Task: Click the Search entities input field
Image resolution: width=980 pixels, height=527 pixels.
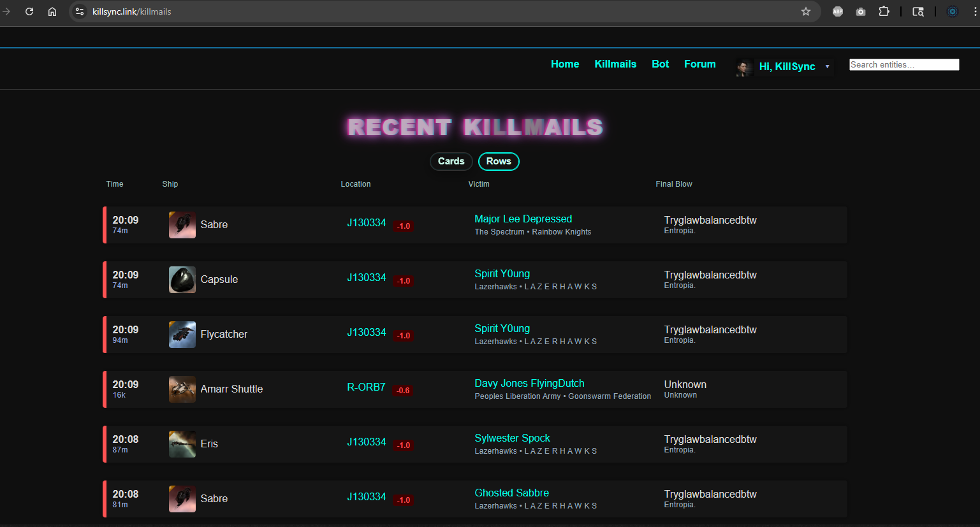Action: [903, 65]
